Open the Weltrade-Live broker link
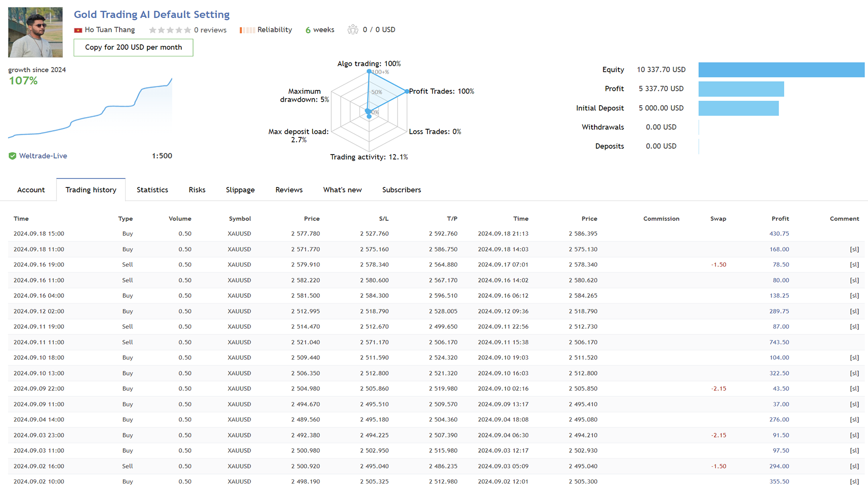 pyautogui.click(x=43, y=156)
